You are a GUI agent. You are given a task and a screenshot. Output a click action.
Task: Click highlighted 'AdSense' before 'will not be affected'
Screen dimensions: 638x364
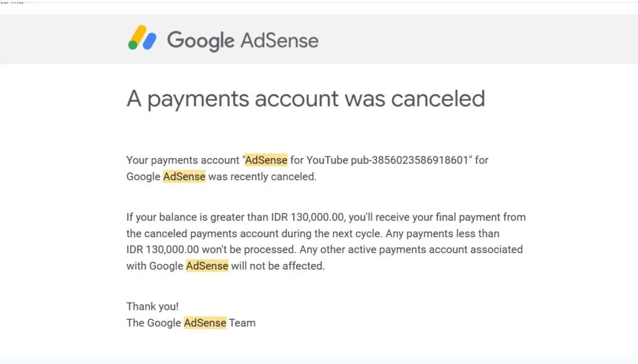point(207,266)
